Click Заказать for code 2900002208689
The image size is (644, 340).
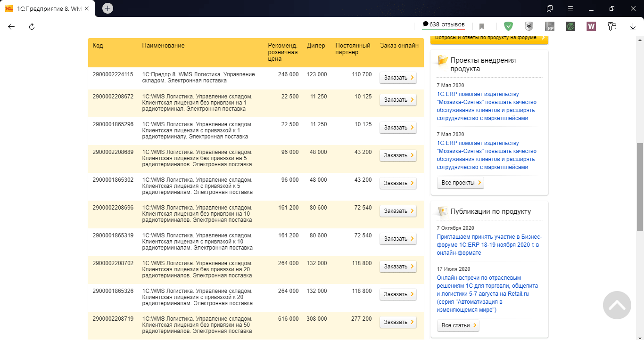[x=398, y=155]
